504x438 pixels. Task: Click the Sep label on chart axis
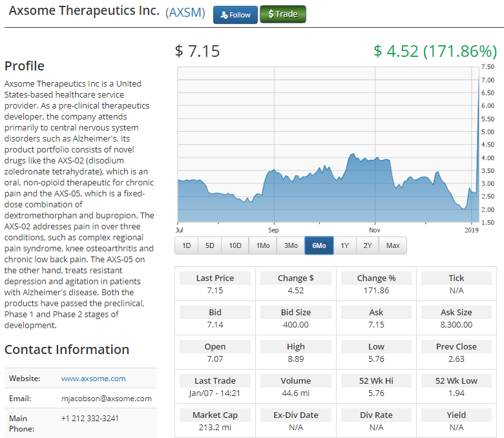coord(273,230)
